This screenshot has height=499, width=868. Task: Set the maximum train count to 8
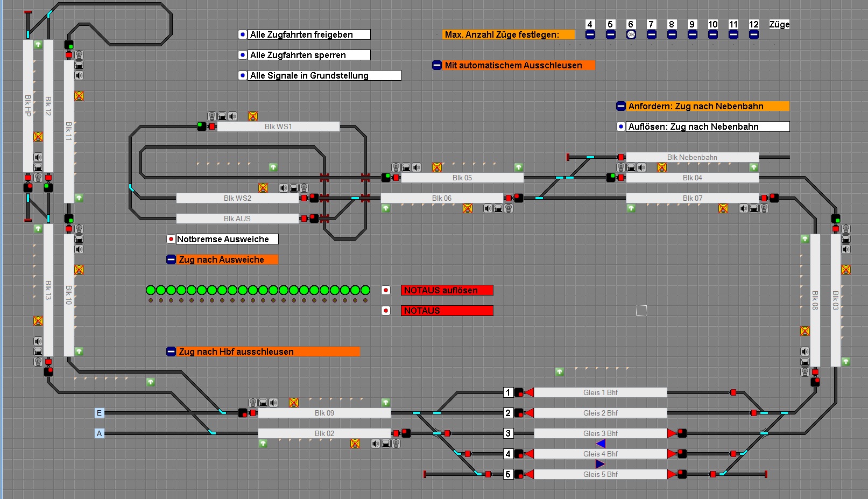pyautogui.click(x=672, y=34)
